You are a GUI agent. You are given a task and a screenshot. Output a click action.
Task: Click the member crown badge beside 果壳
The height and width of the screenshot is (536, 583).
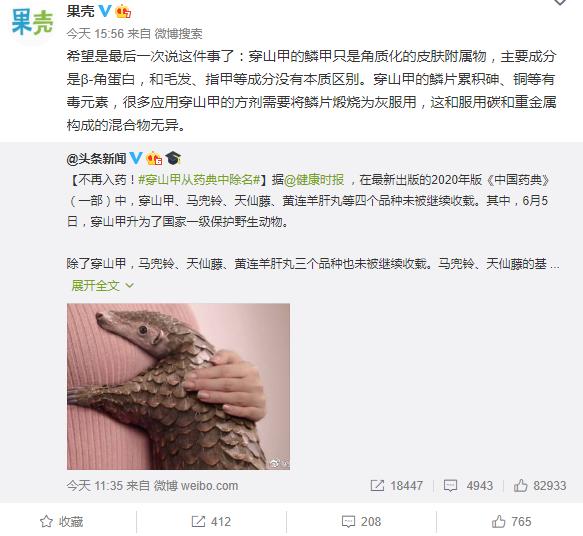(123, 11)
